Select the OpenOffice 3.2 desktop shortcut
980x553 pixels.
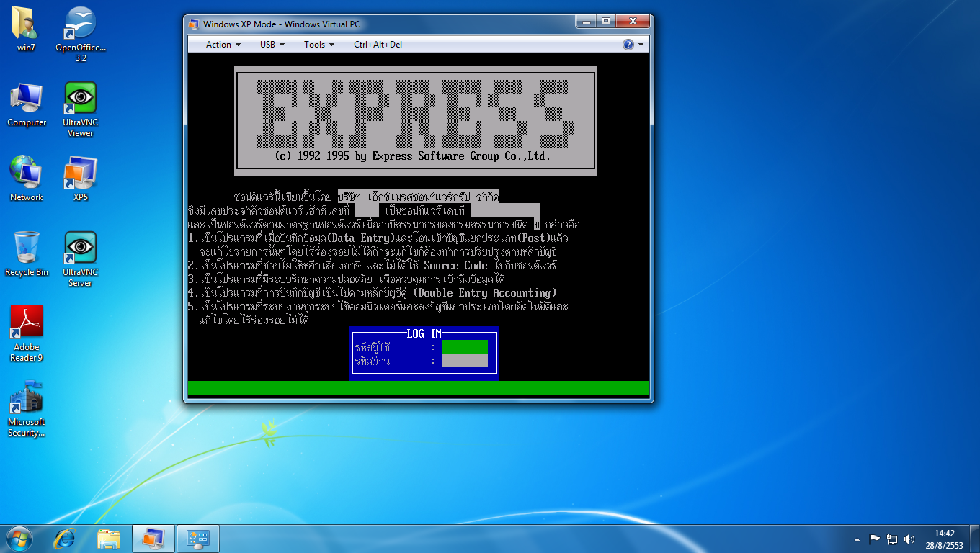tap(81, 34)
